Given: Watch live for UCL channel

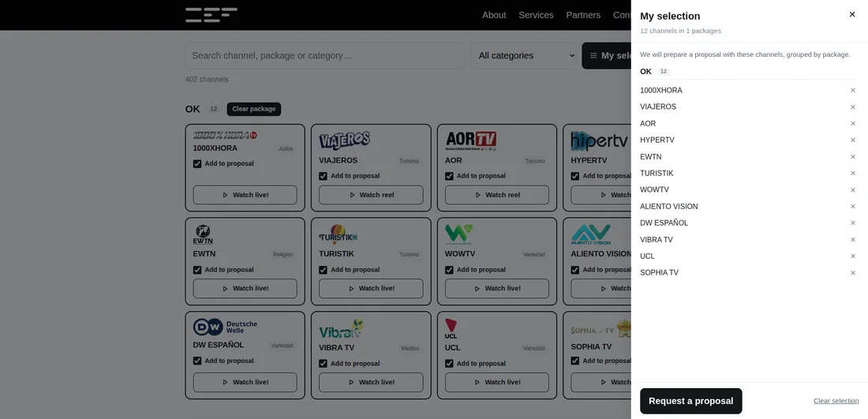Looking at the screenshot, I should [x=497, y=383].
